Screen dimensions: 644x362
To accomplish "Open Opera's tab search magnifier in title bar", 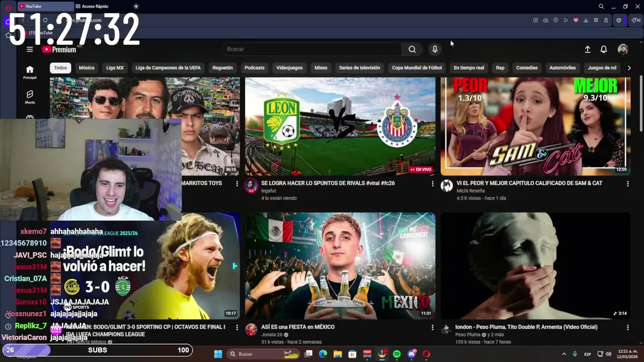I will click(601, 7).
